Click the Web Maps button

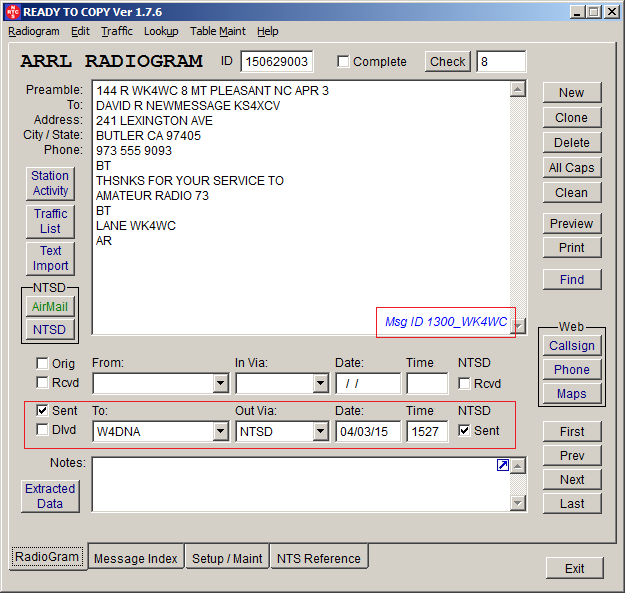click(572, 394)
